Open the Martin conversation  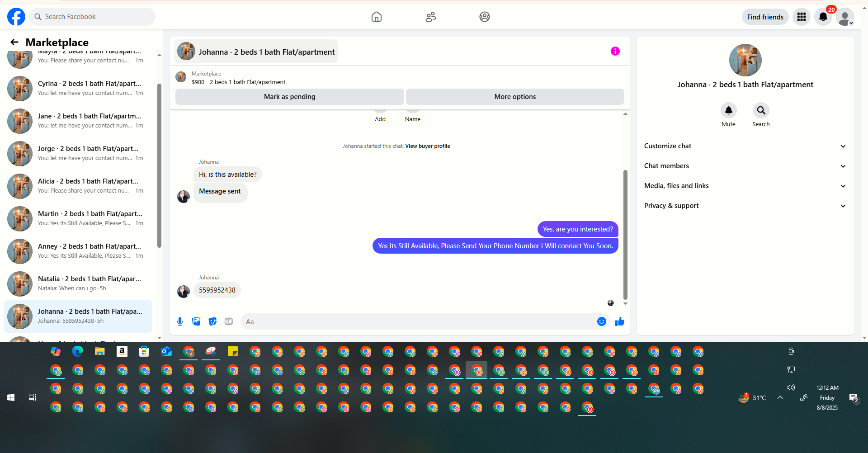78,218
